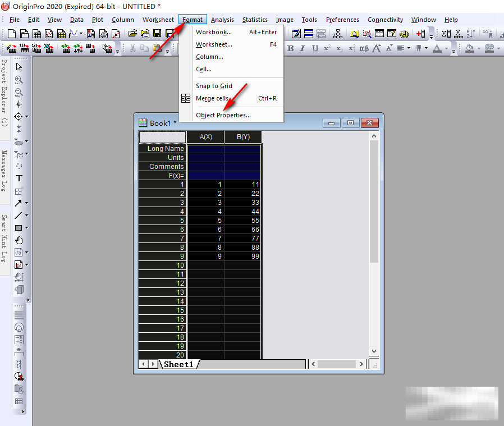Screen dimensions: 504x426
Task: Switch to the Sheet1 tab
Action: click(x=178, y=364)
